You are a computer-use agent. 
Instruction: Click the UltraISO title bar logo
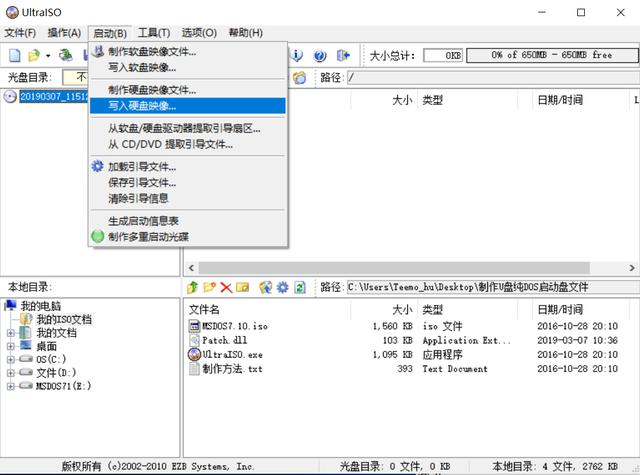click(x=12, y=12)
